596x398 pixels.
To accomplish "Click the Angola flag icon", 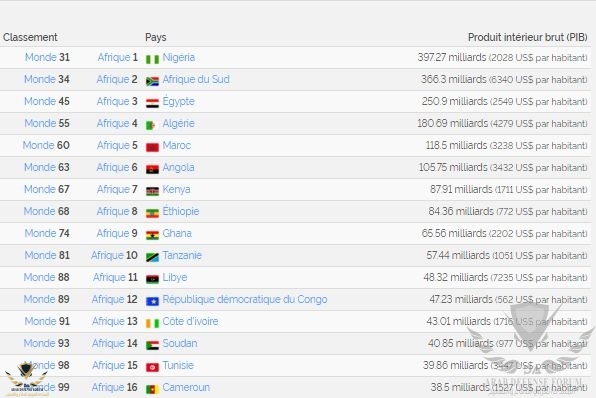I will 152,169.
